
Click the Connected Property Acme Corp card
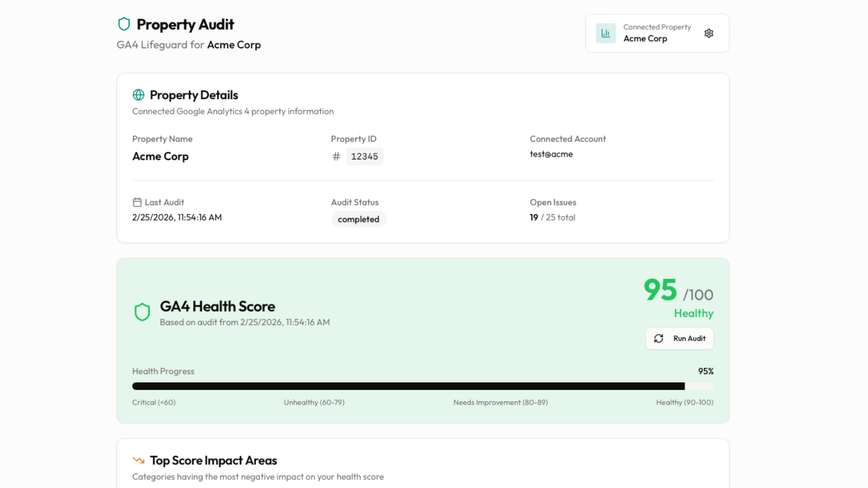coord(657,33)
